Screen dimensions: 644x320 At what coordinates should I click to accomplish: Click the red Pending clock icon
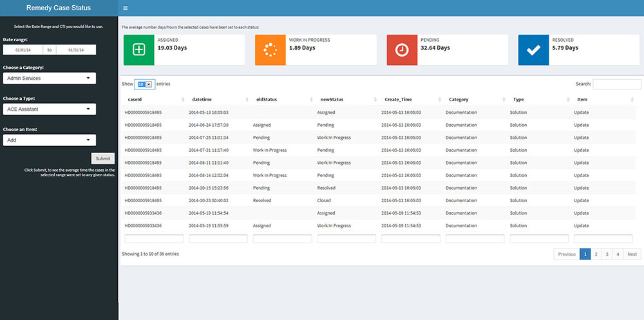click(402, 50)
